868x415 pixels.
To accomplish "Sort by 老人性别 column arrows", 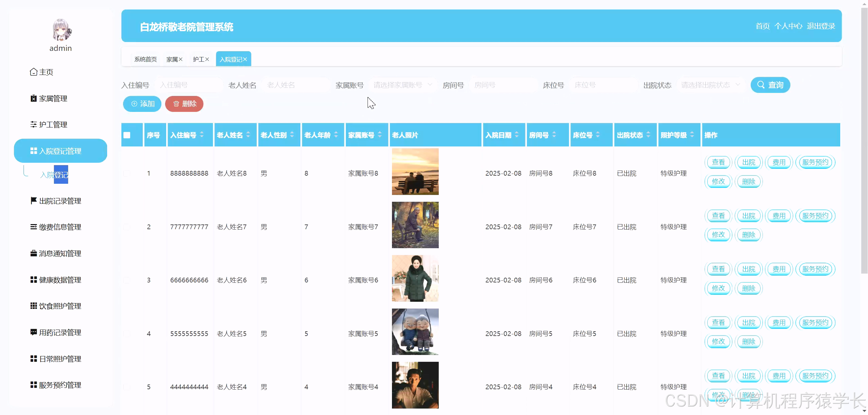I will pyautogui.click(x=292, y=135).
